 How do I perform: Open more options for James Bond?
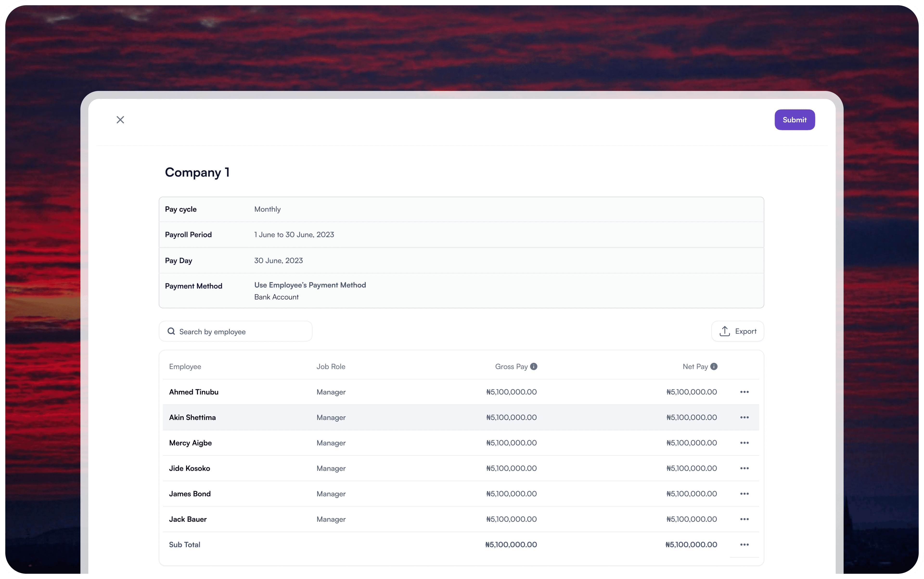(744, 494)
